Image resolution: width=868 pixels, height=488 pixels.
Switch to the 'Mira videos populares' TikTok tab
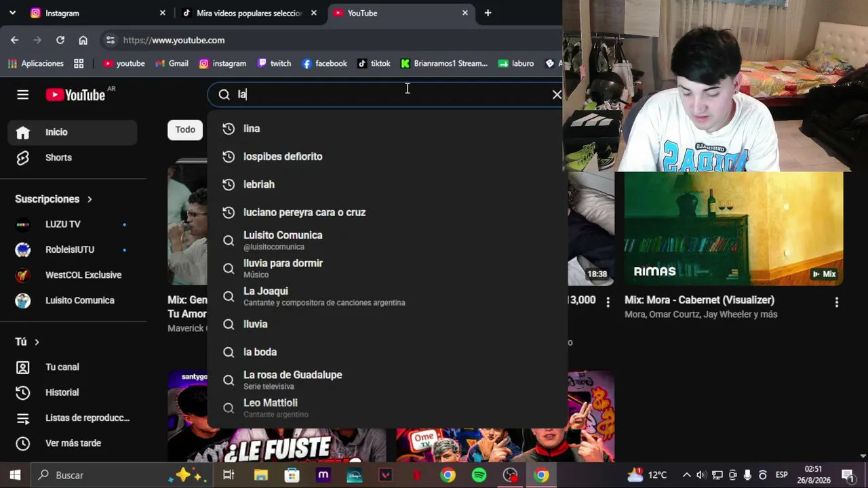(x=249, y=13)
